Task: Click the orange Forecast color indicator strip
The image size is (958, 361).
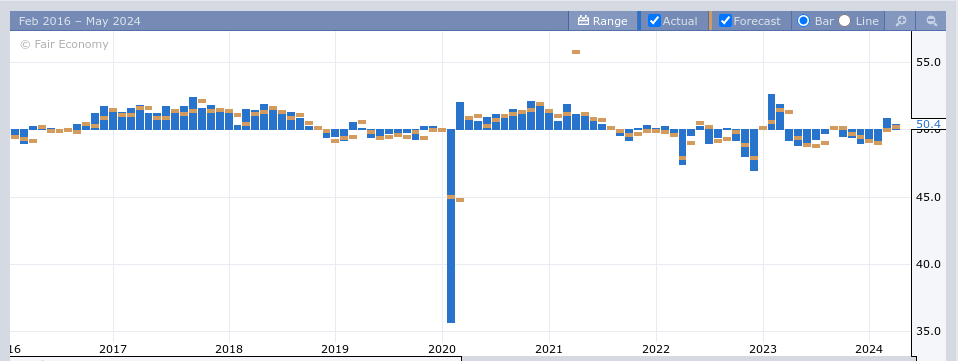Action: pyautogui.click(x=711, y=21)
